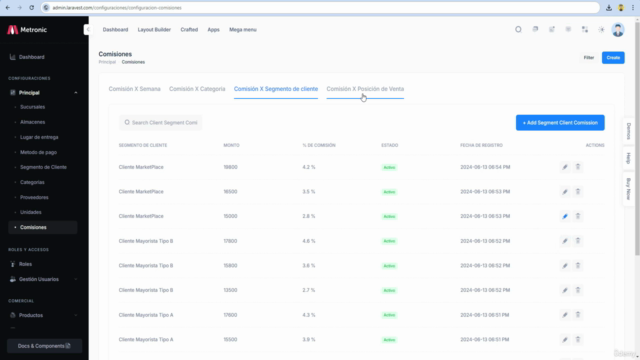Edit the Mayorista Tipo B 13500 row
The image size is (640, 360).
coord(565,290)
